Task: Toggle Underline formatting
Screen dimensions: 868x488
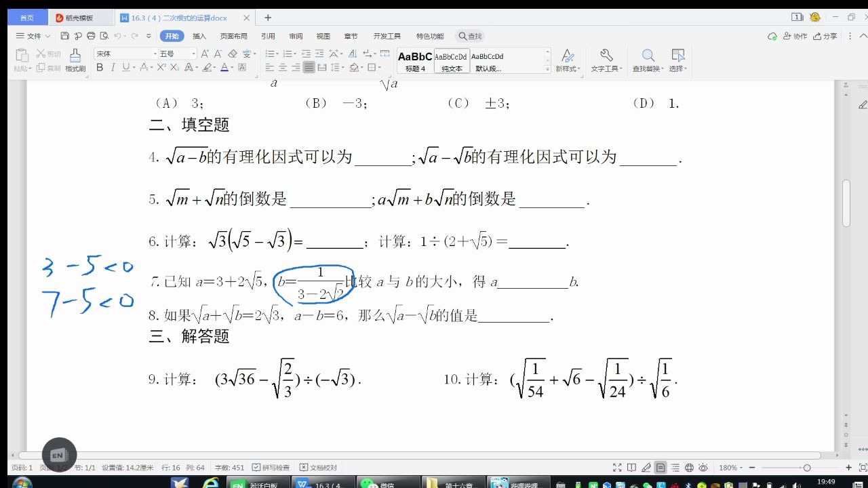Action: click(x=125, y=67)
